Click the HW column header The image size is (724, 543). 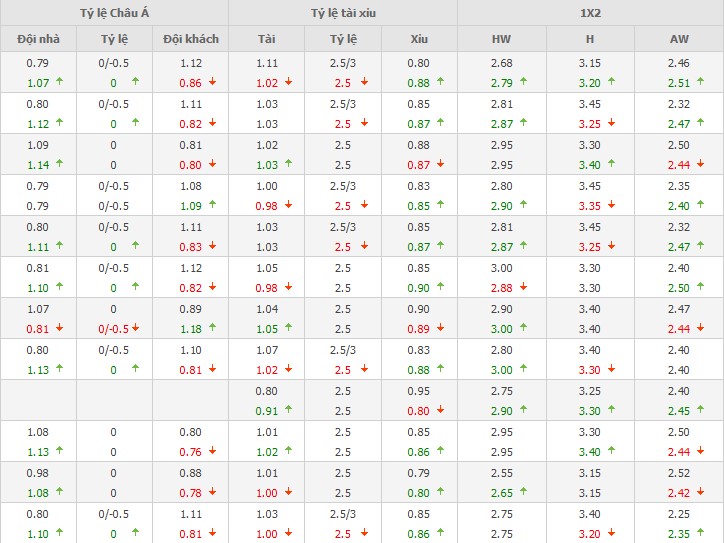coord(501,39)
